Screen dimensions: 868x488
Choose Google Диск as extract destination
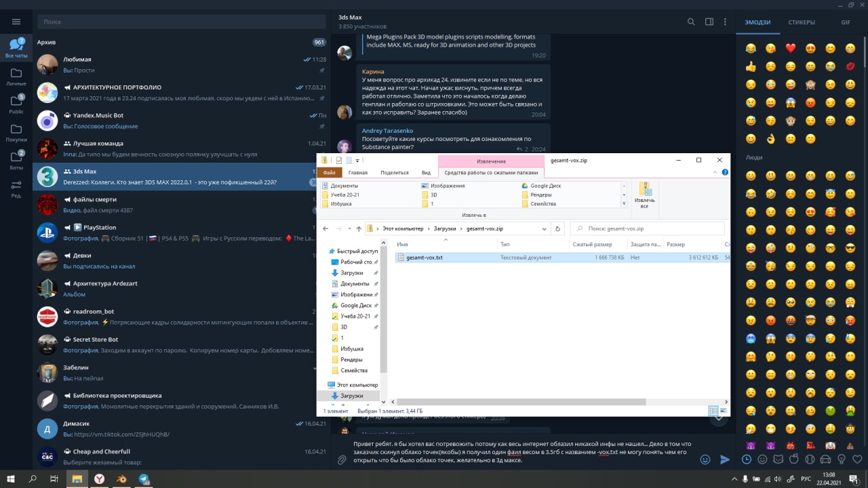click(x=544, y=186)
